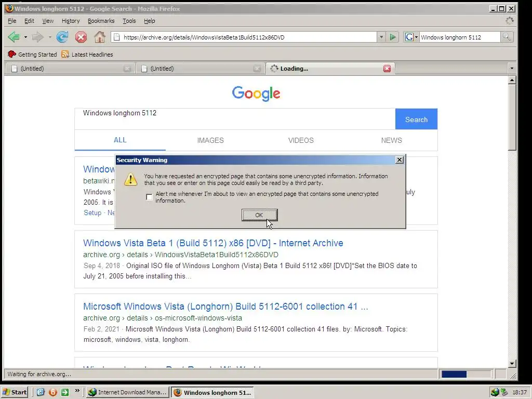Switch to Internet Download Manager taskbar button
Viewport: 532px width, 399px height.
point(128,392)
